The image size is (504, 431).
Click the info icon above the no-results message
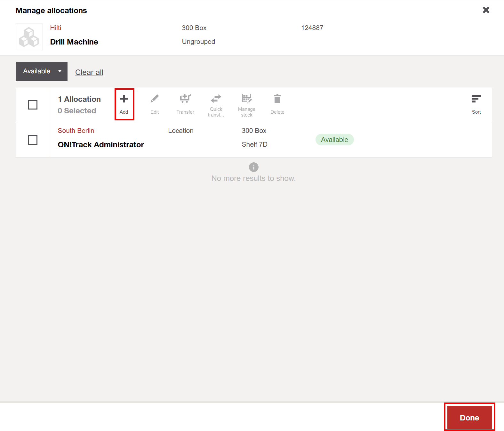click(253, 167)
